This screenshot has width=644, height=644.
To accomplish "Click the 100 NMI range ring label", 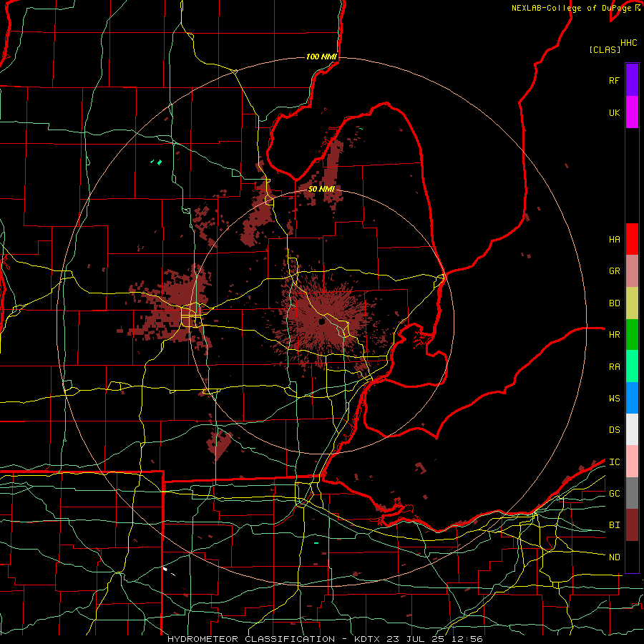I will (321, 57).
